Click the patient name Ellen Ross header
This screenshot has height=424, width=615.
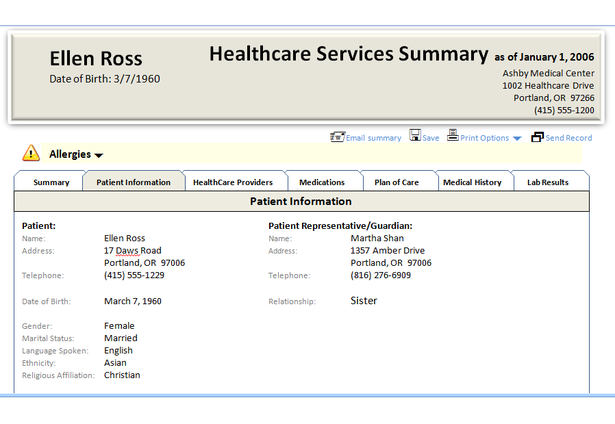[96, 58]
